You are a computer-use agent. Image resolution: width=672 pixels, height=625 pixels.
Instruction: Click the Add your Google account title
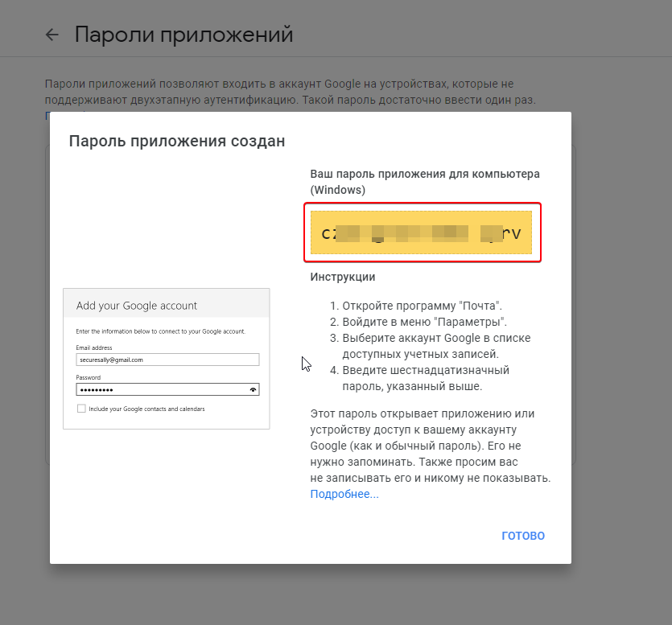(136, 306)
